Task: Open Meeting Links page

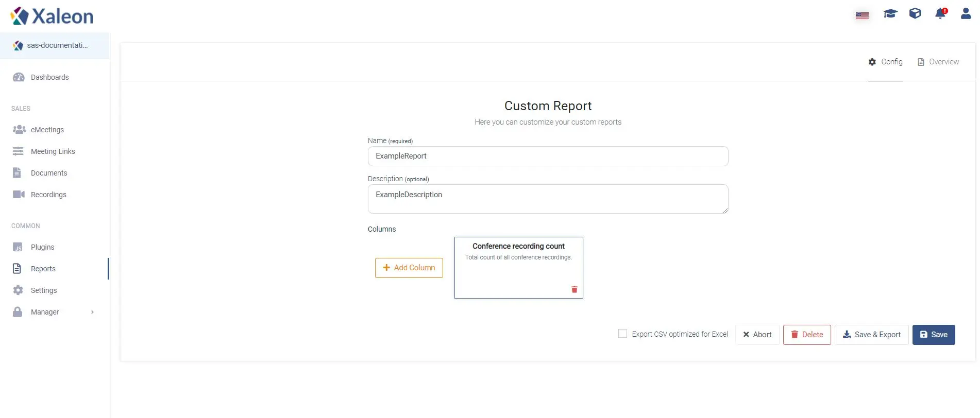Action: [55, 151]
